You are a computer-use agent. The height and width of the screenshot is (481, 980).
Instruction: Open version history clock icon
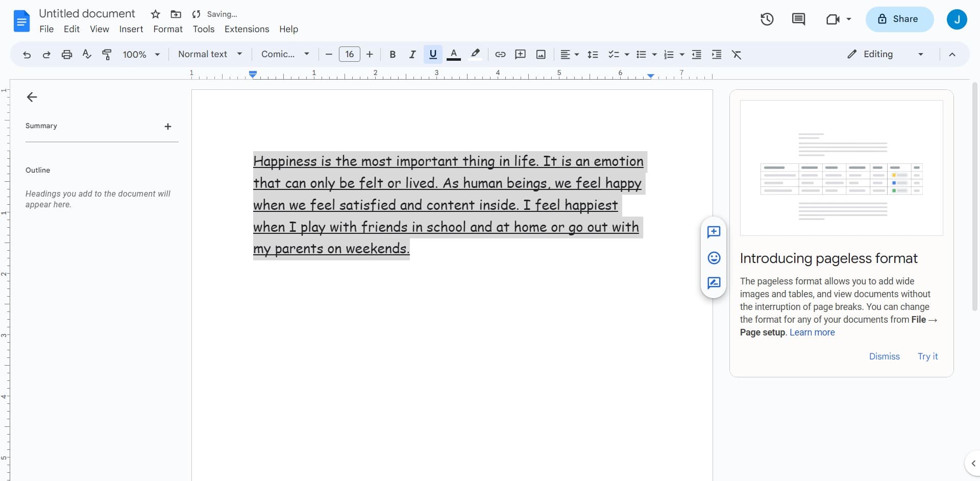pos(767,19)
